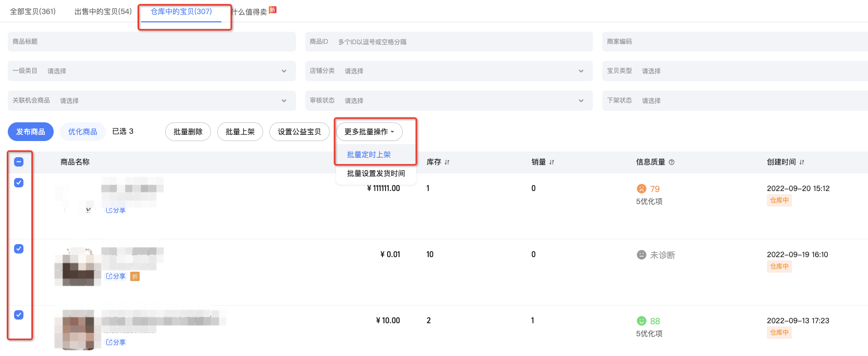
Task: Click the 批量删除 button
Action: click(188, 132)
